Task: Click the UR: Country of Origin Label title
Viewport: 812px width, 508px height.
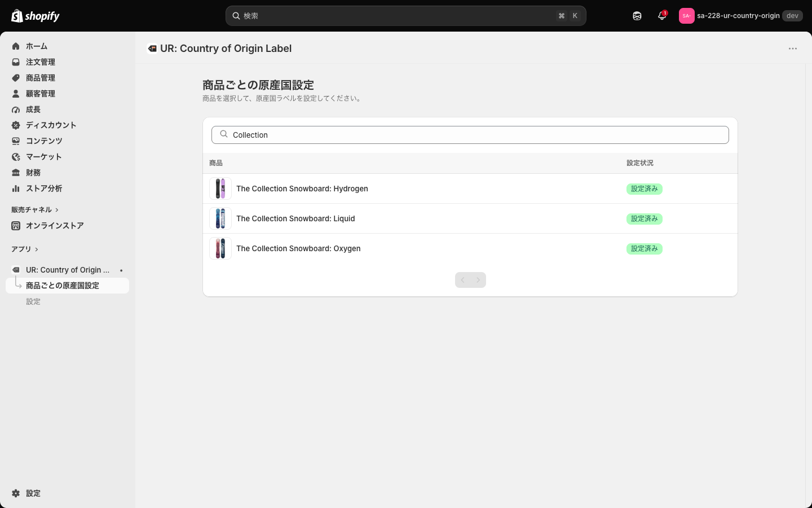Action: [x=226, y=49]
